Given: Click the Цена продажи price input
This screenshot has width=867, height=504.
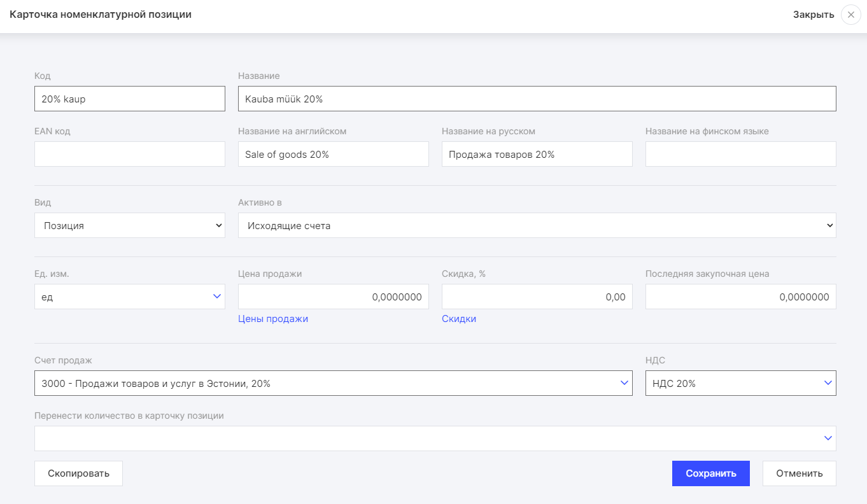Looking at the screenshot, I should (x=333, y=297).
